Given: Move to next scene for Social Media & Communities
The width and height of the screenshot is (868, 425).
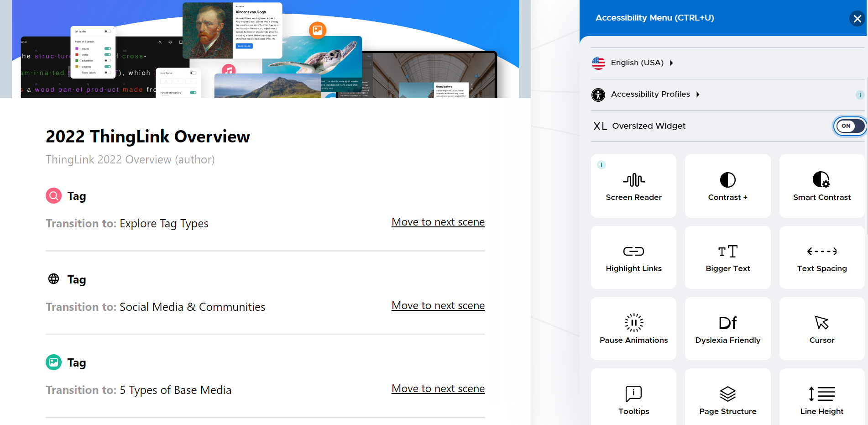Looking at the screenshot, I should pos(438,306).
